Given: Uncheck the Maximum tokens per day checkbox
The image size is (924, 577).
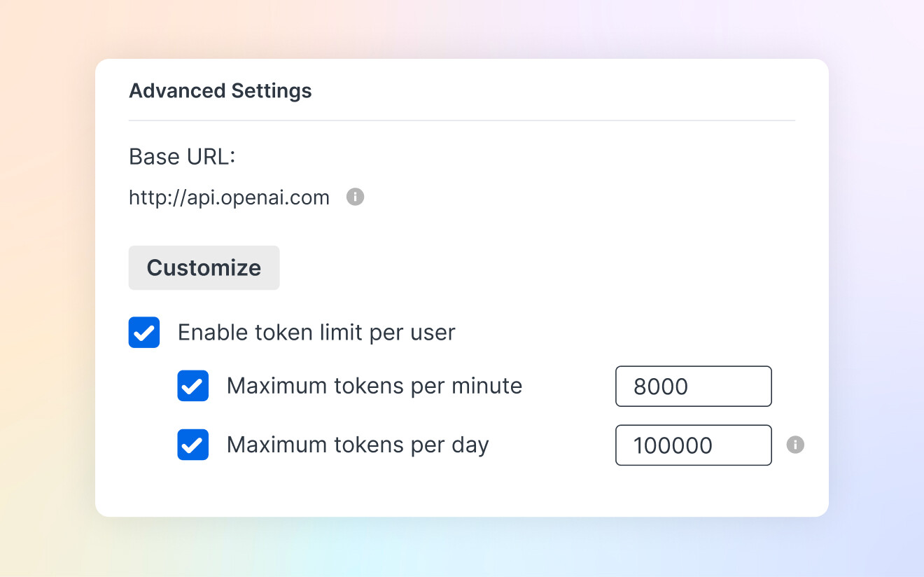Looking at the screenshot, I should pyautogui.click(x=193, y=445).
